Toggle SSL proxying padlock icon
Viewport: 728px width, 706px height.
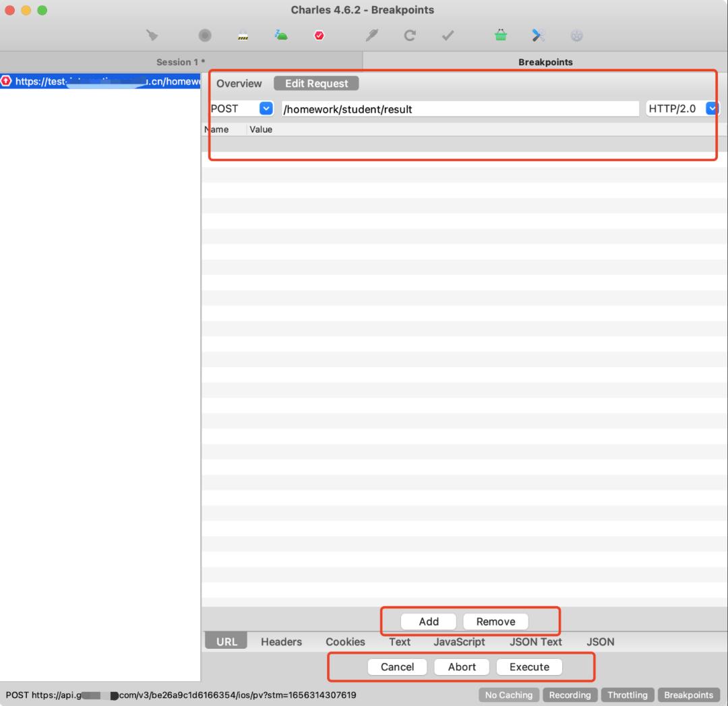[x=243, y=35]
